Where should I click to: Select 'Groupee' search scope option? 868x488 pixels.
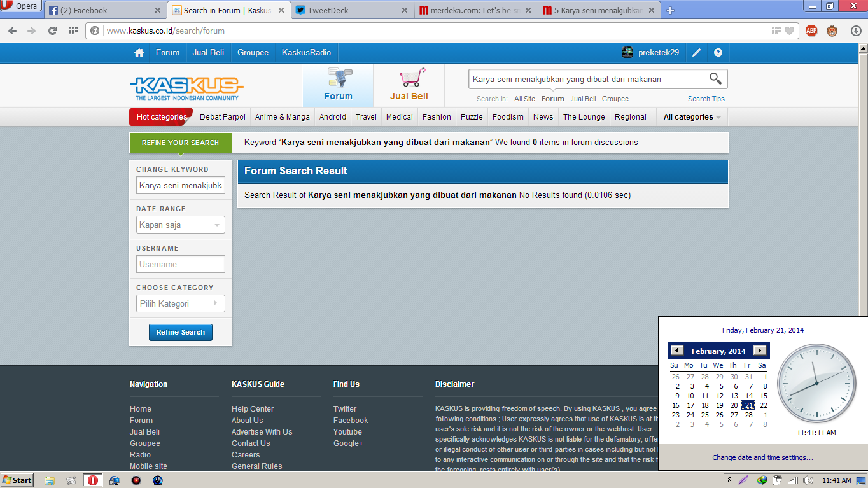(615, 99)
